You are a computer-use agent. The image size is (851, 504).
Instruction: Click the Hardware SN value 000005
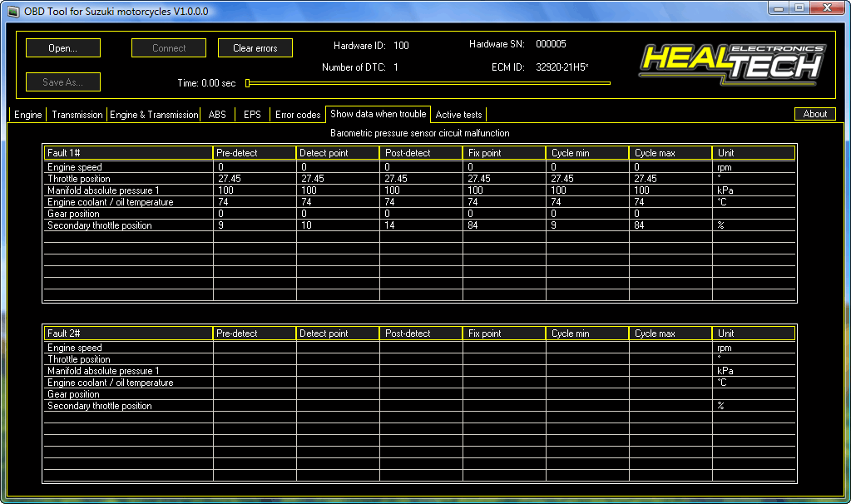coord(551,44)
